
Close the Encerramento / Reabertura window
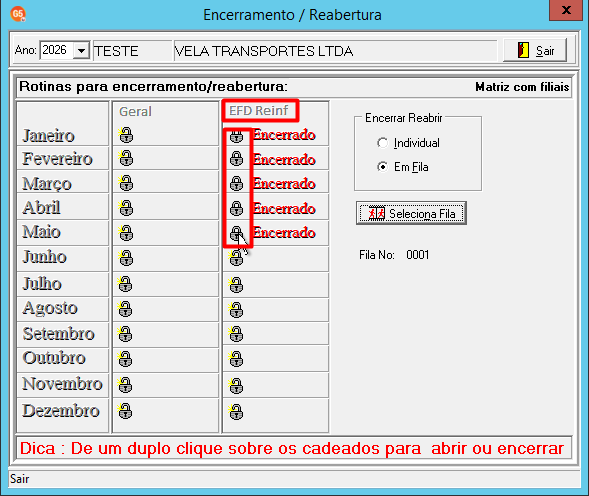coord(566,10)
